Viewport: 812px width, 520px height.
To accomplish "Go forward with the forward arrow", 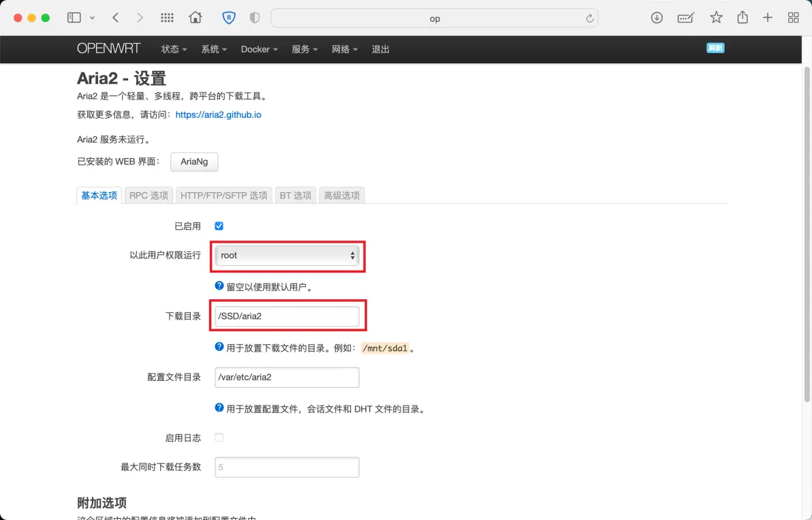I will [139, 18].
